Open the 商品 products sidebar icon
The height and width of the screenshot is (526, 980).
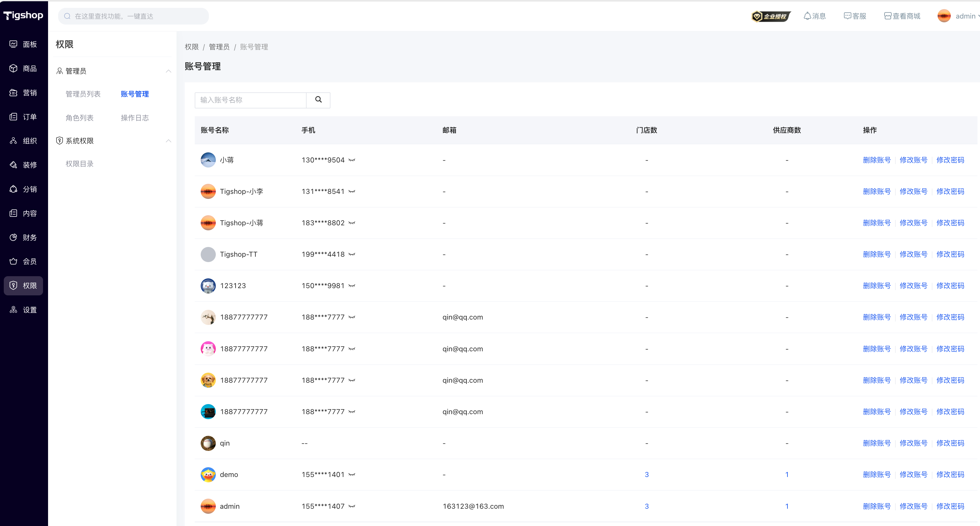tap(14, 68)
